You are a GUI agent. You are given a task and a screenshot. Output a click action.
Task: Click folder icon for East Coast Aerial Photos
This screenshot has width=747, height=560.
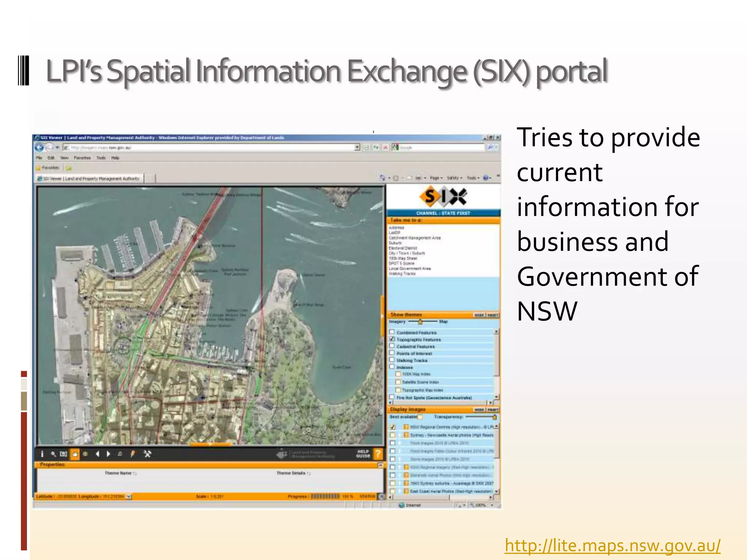pyautogui.click(x=406, y=491)
